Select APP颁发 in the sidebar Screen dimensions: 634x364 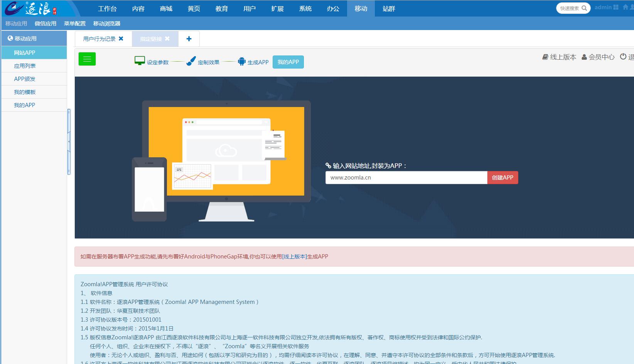(x=34, y=79)
